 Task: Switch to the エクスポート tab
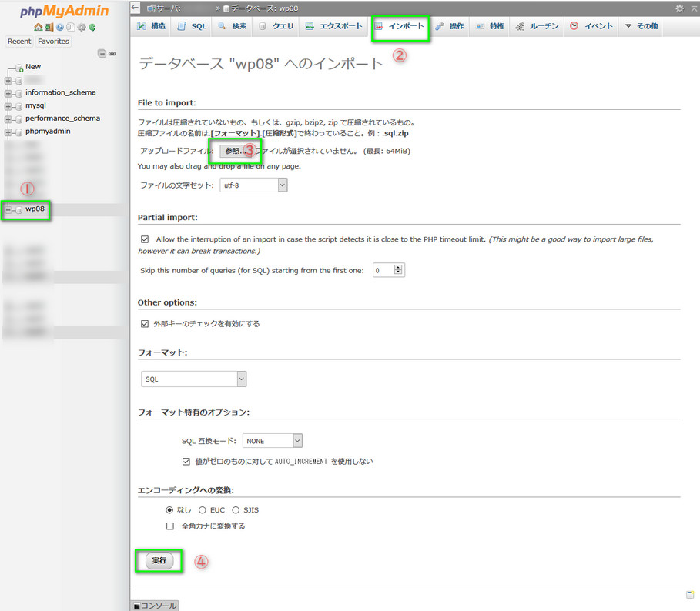click(333, 26)
